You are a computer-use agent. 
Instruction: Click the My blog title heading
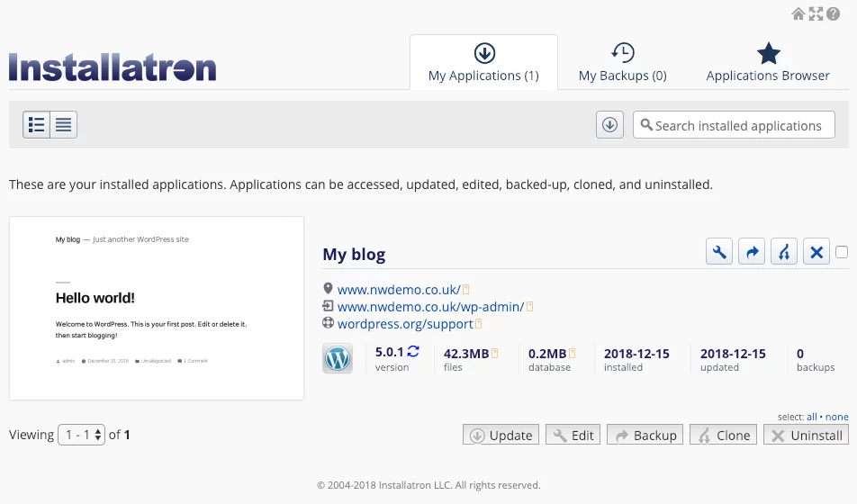(354, 254)
